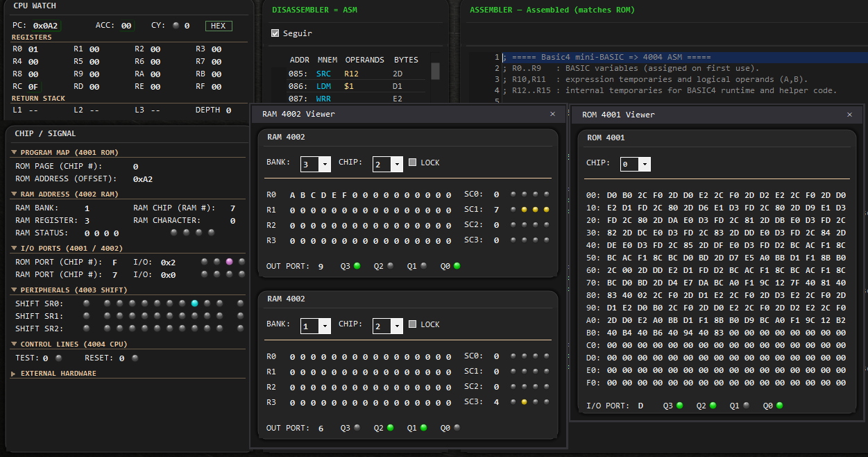Collapse the PROGRAM MAP (4001 ROM) section

(x=15, y=152)
